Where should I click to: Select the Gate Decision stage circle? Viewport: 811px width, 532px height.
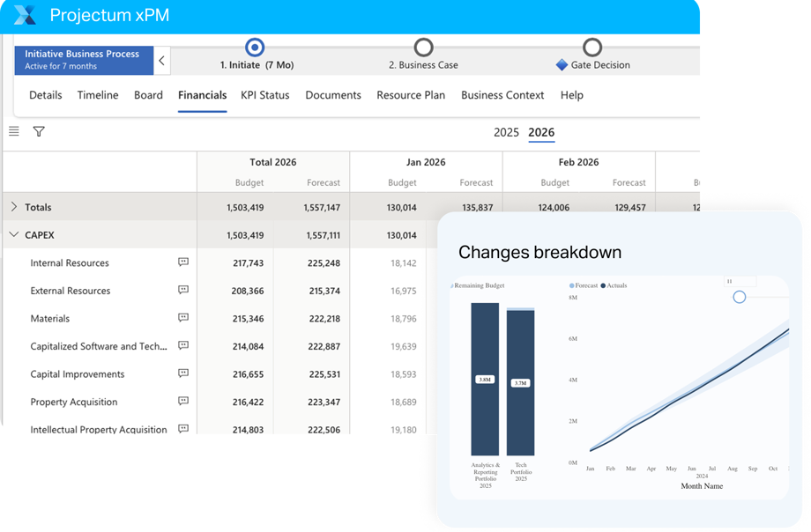(x=592, y=48)
